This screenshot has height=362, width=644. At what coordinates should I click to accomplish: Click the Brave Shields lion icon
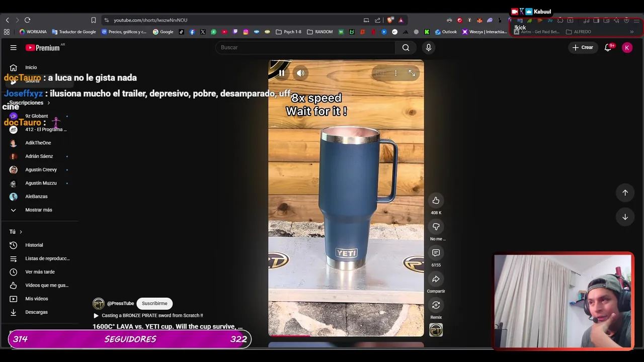click(390, 20)
